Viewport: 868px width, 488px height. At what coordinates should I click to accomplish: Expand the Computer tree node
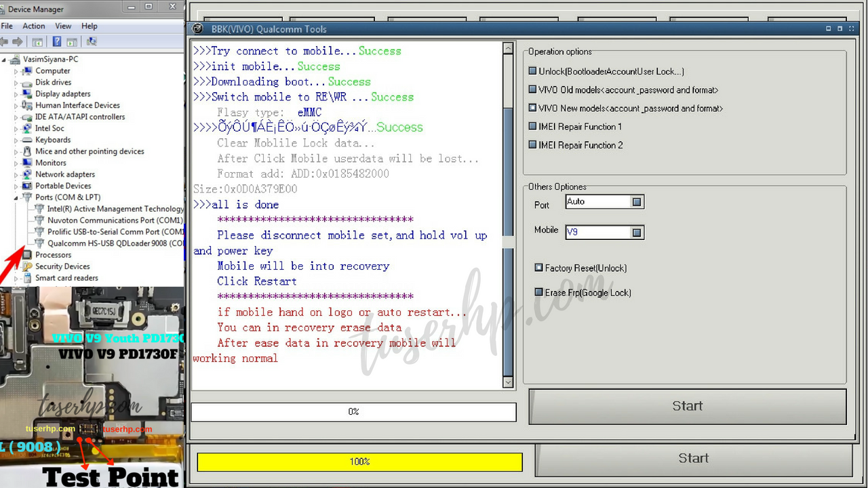click(x=16, y=71)
